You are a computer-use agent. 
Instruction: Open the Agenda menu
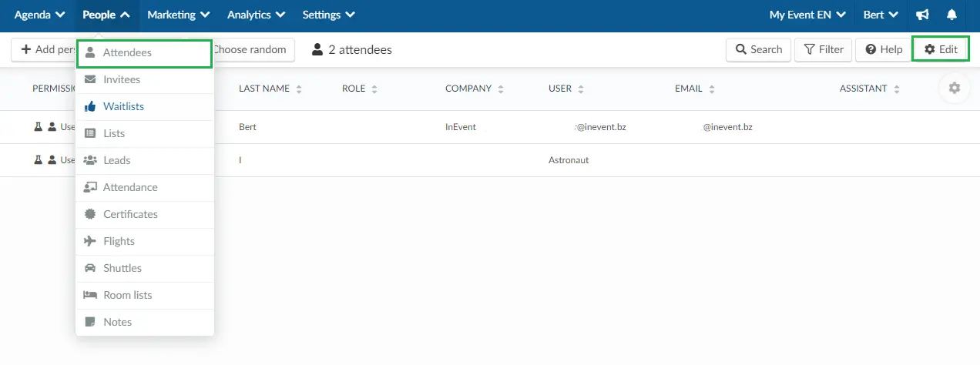click(39, 15)
